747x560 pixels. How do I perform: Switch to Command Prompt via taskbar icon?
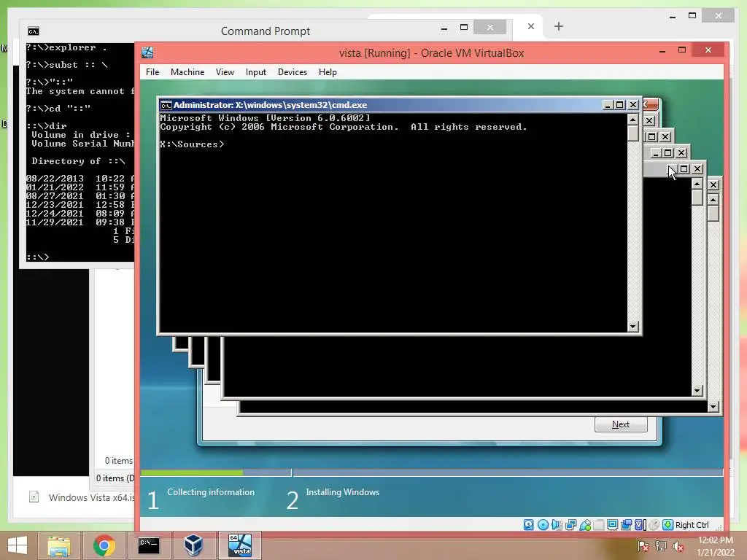(149, 545)
